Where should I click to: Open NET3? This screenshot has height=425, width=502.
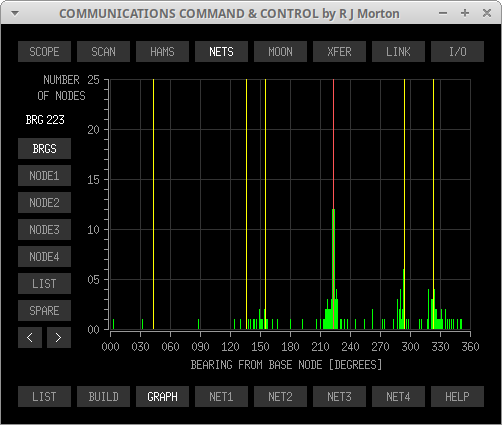click(x=339, y=397)
